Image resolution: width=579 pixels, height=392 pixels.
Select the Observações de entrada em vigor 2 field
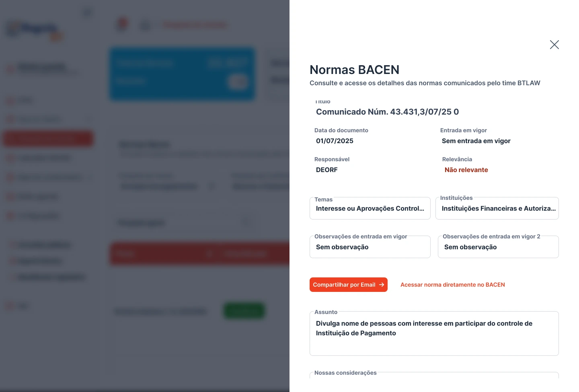coord(498,247)
